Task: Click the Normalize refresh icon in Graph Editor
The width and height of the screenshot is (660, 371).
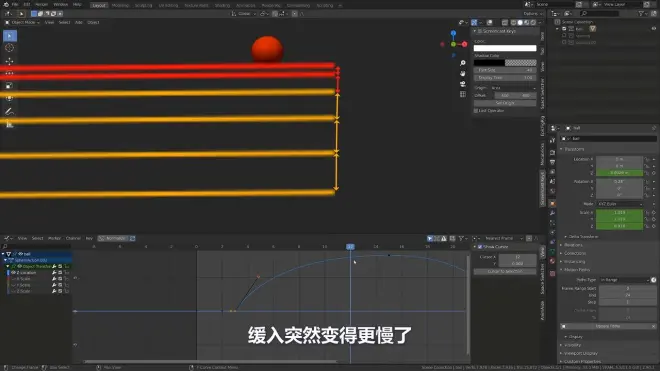Action: [x=133, y=238]
